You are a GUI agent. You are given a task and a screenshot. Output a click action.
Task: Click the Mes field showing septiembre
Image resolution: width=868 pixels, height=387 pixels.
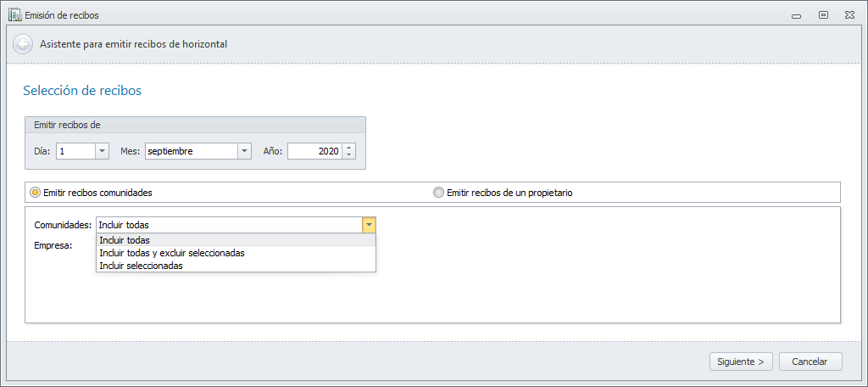pyautogui.click(x=190, y=151)
